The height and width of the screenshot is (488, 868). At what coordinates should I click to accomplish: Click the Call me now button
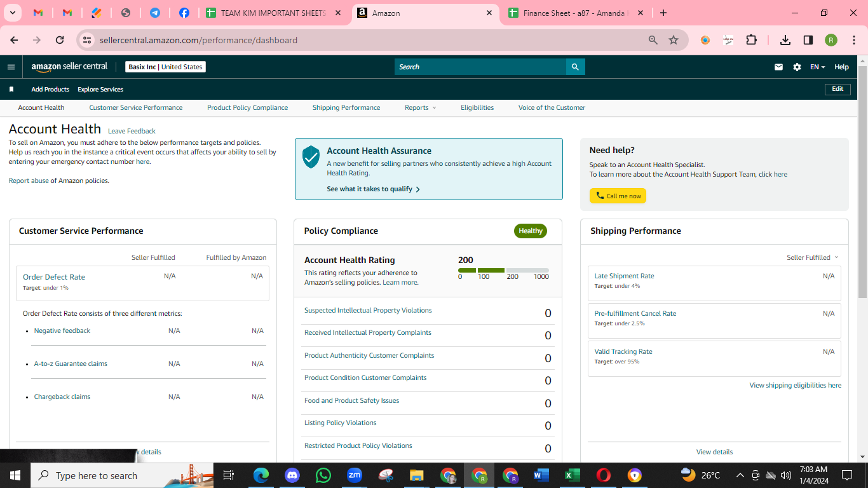point(618,196)
